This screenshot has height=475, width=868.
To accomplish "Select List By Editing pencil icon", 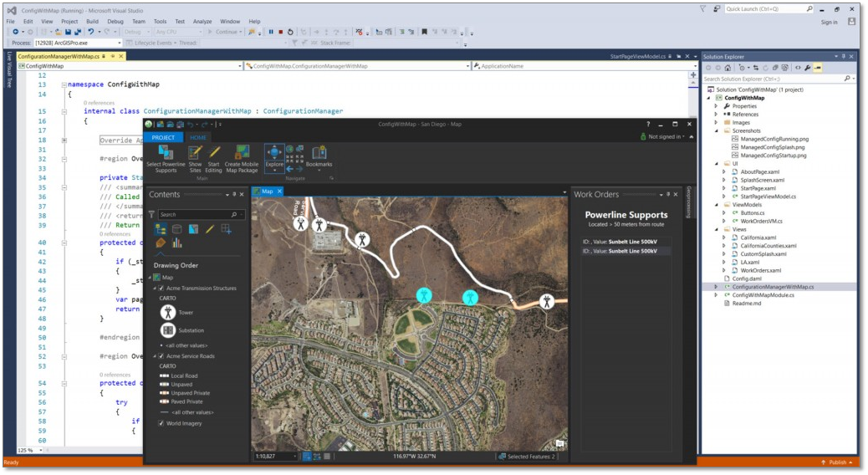I will (210, 229).
